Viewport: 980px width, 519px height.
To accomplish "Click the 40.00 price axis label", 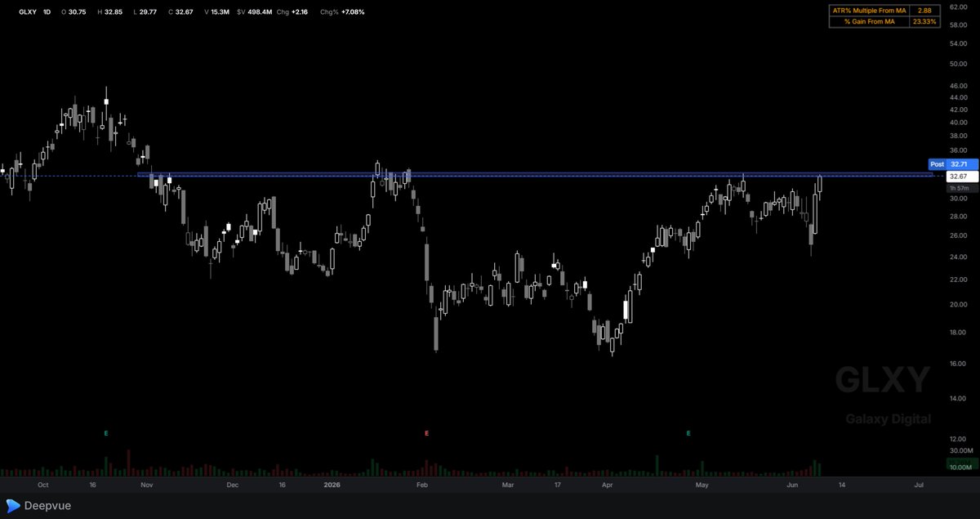I will click(x=958, y=123).
